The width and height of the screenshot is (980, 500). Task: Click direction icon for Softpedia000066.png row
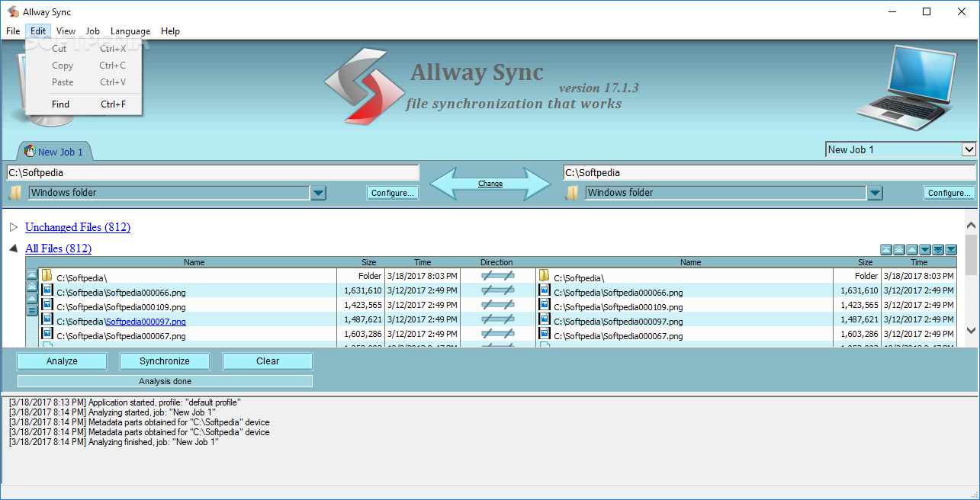(x=497, y=290)
